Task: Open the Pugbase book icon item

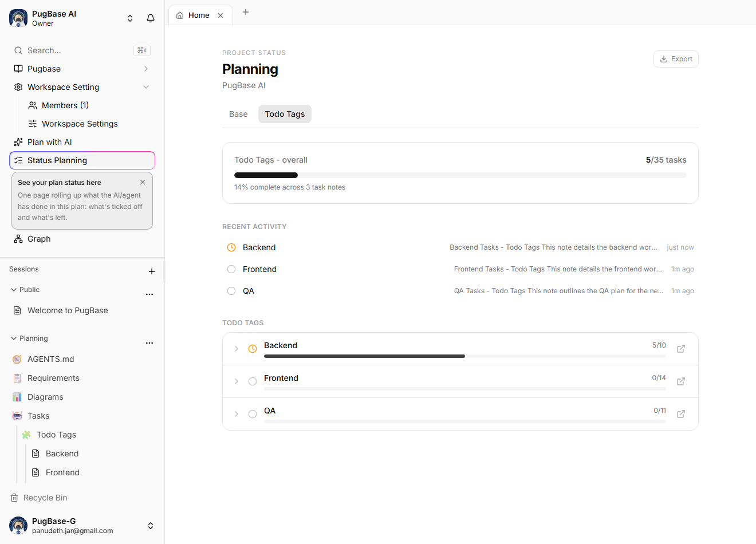Action: pos(18,69)
